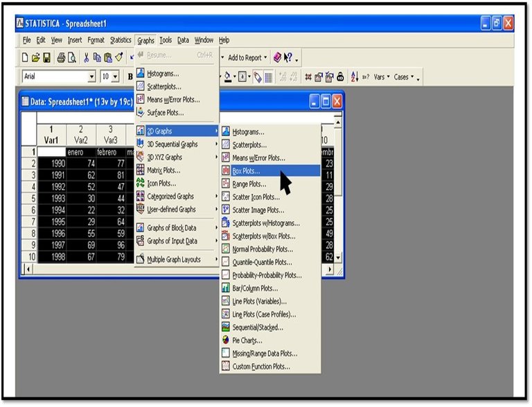Screen dimensions: 532x407
Task: Click the Paste clipboard icon
Action: [x=108, y=58]
